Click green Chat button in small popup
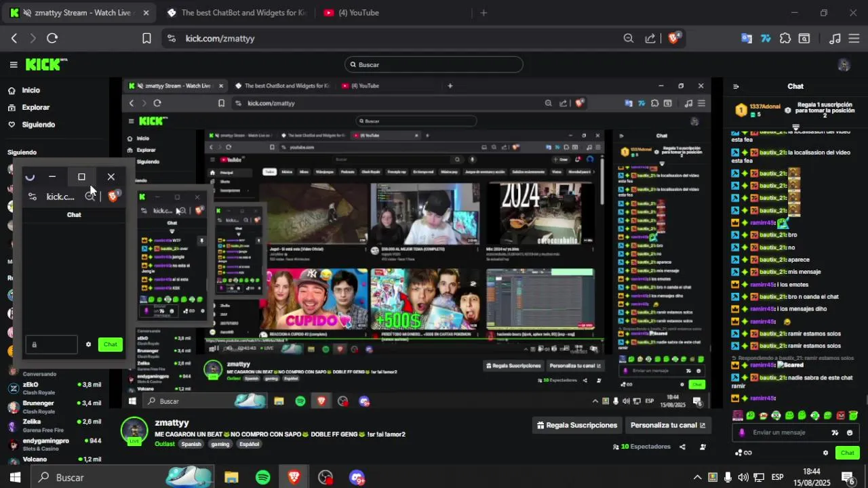The height and width of the screenshot is (488, 868). (111, 344)
